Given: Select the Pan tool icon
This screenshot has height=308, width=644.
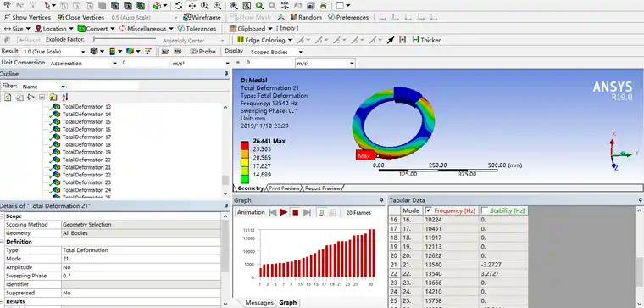Looking at the screenshot, I should coord(192,6).
